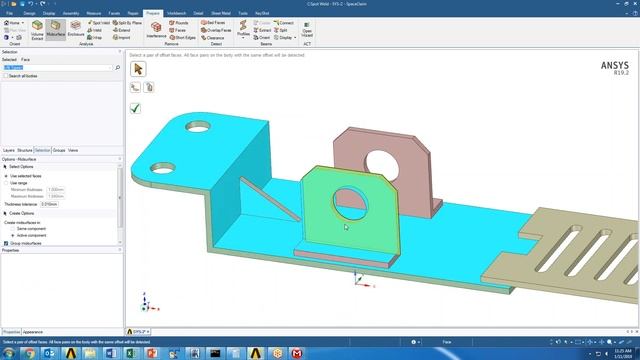
Task: Click the Windows Start button
Action: tap(9, 353)
